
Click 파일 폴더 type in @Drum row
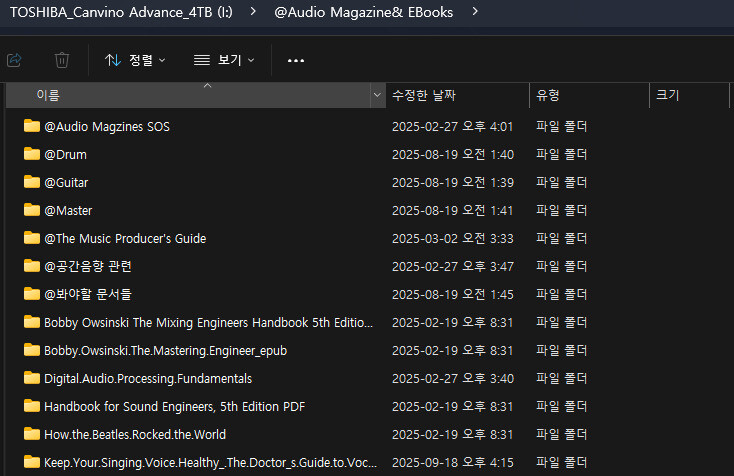[x=561, y=154]
